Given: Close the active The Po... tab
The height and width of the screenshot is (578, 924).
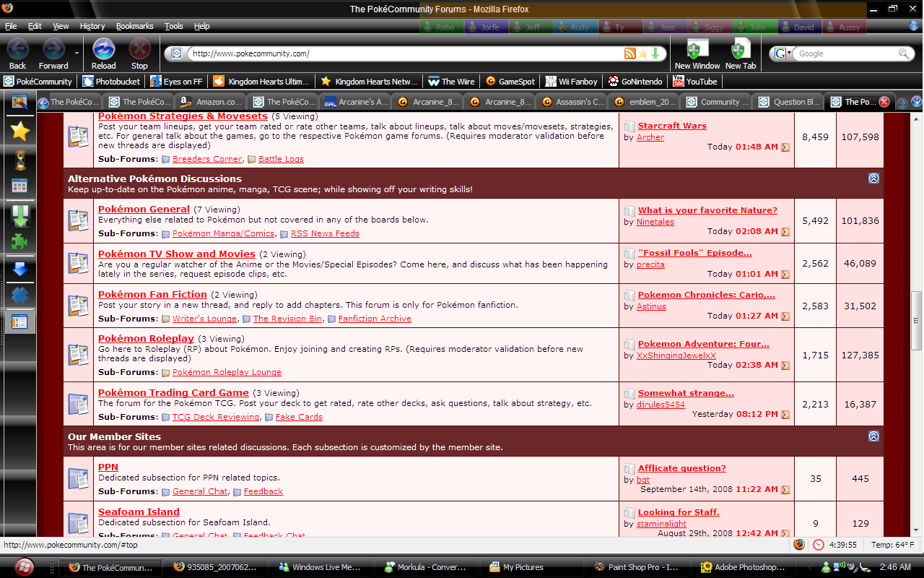Looking at the screenshot, I should tap(884, 102).
